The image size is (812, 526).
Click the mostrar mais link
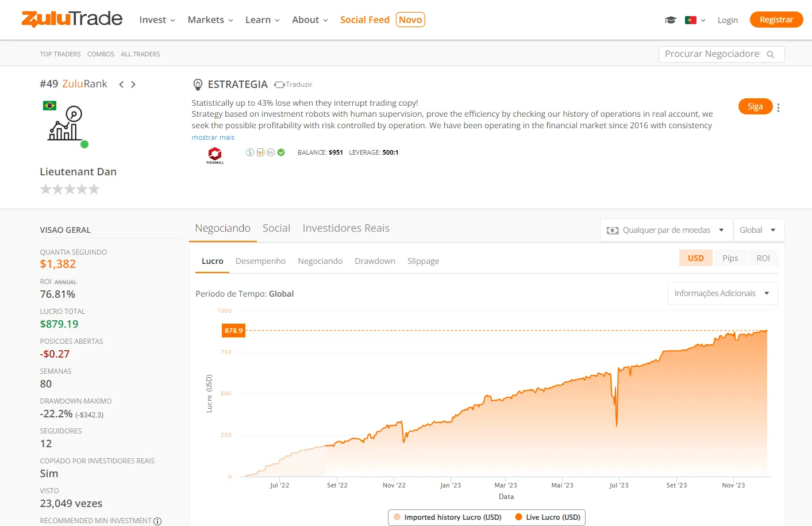click(213, 137)
